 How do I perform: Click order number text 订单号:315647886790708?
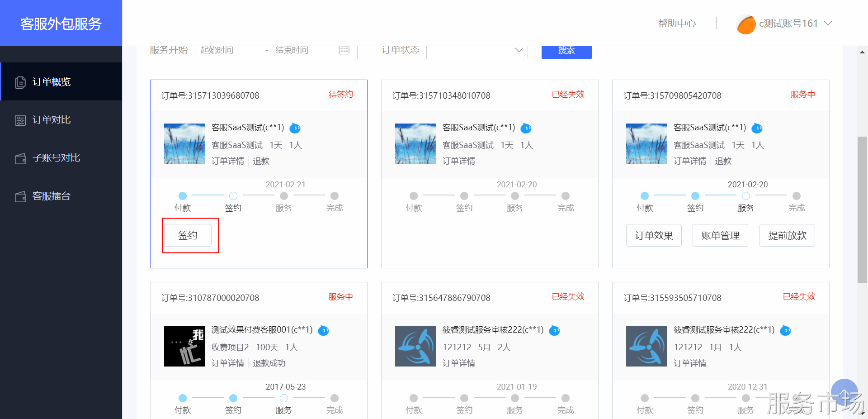tap(441, 298)
